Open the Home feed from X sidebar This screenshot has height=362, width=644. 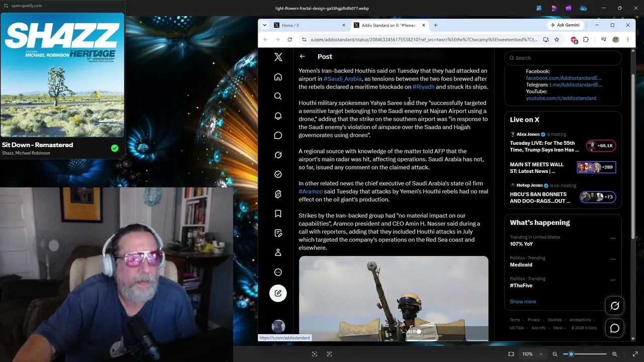click(278, 77)
